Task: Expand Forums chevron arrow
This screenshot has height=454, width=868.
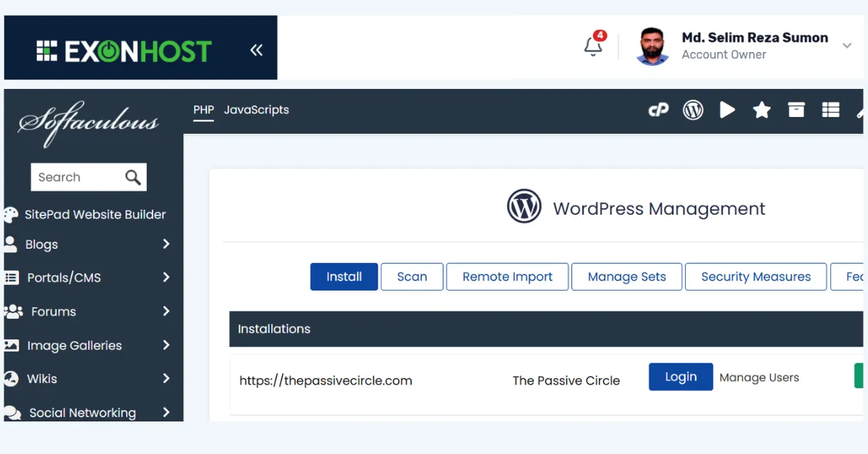Action: (166, 312)
